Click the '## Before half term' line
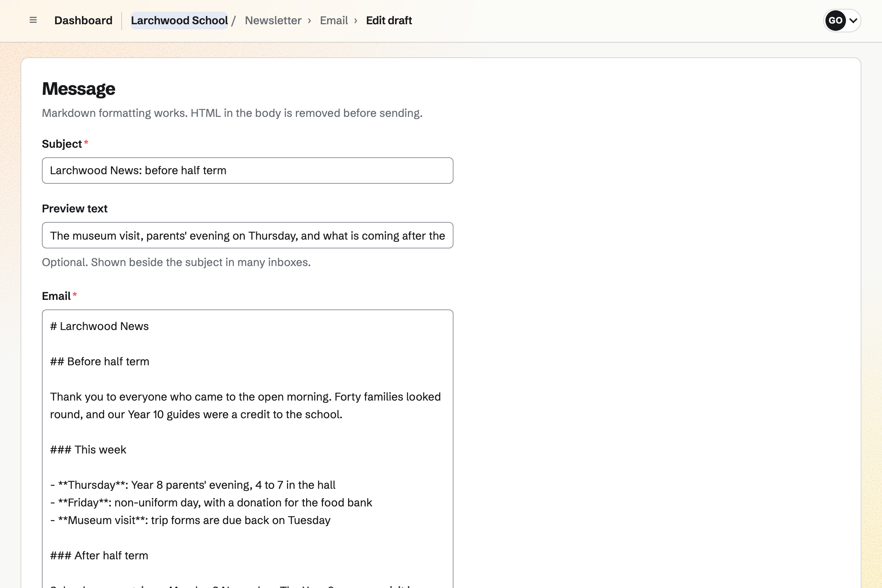 tap(100, 362)
